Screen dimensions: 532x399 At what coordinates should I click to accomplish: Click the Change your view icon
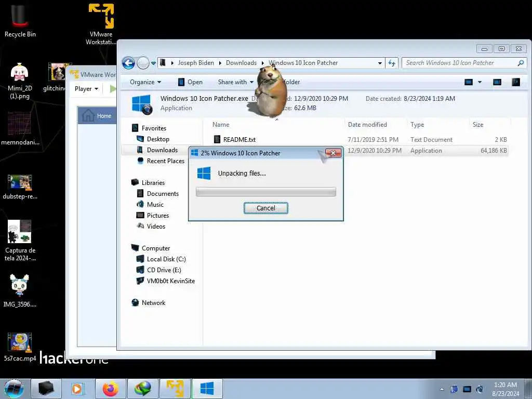pos(469,82)
